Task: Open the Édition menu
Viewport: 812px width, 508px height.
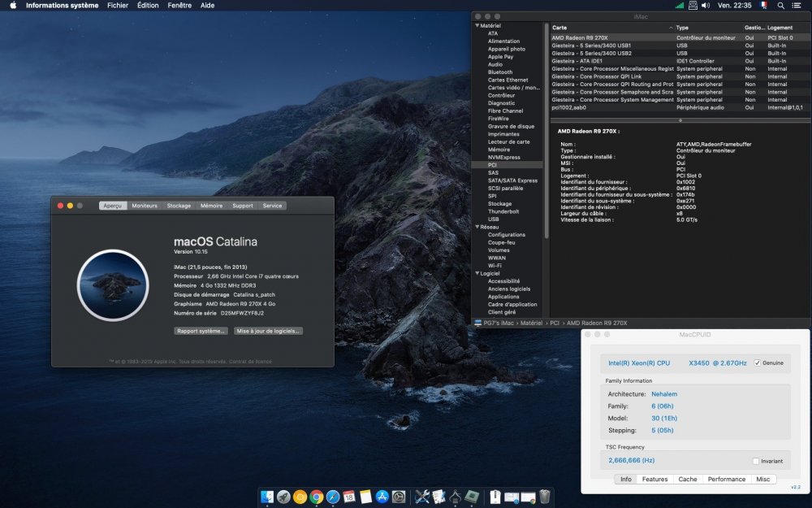Action: tap(148, 5)
